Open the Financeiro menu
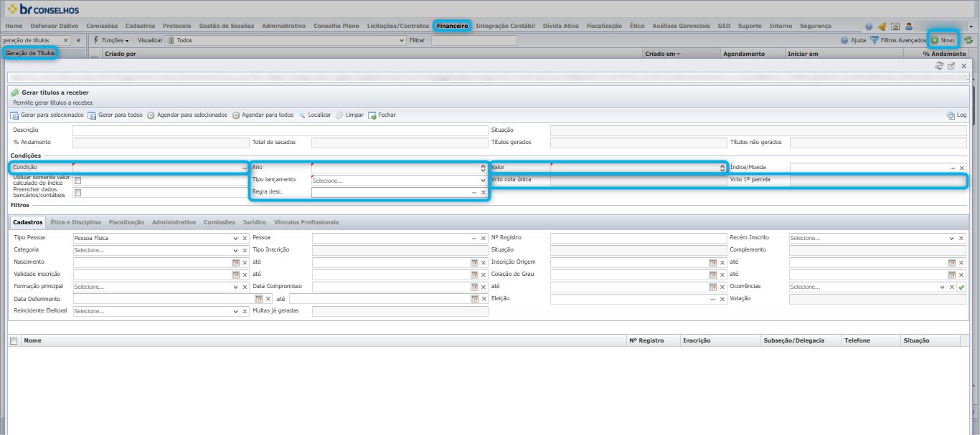 [452, 26]
